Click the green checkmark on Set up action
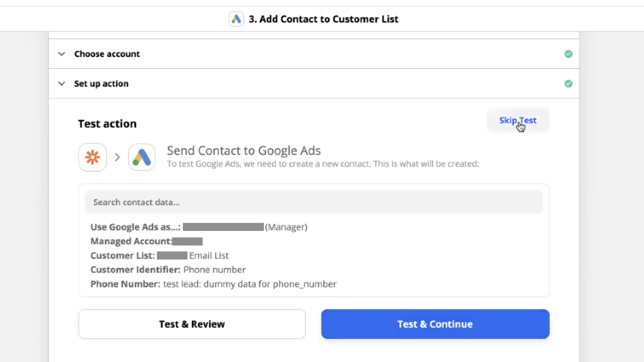This screenshot has width=644, height=362. tap(568, 84)
